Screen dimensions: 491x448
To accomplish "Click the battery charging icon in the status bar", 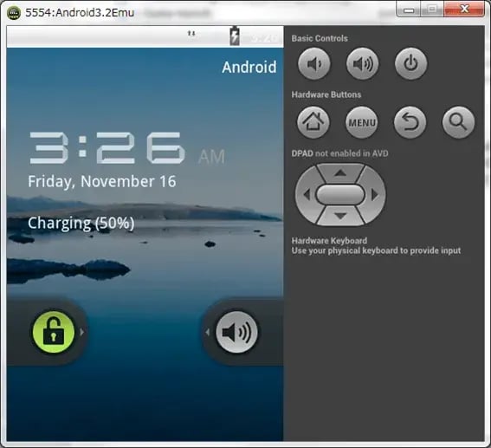I will click(235, 36).
